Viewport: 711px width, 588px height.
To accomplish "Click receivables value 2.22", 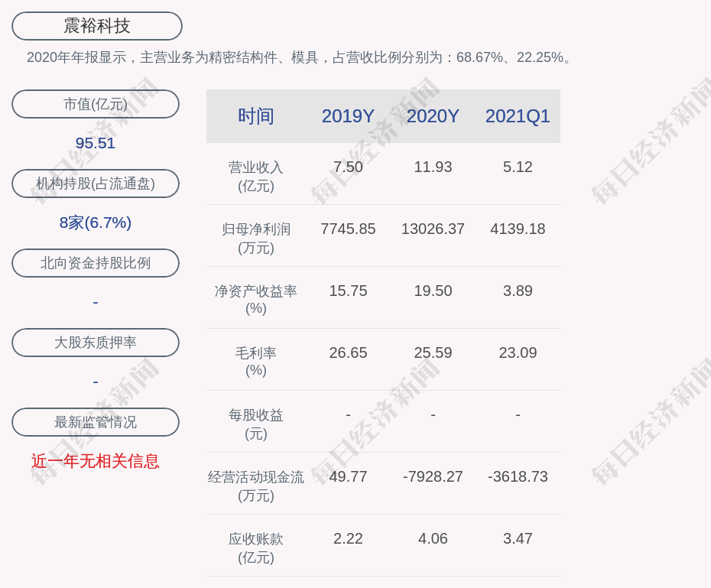I will [x=348, y=538].
